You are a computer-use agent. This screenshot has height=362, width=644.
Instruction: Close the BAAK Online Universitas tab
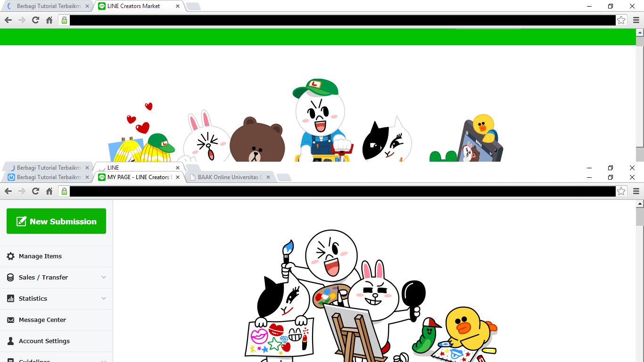268,177
